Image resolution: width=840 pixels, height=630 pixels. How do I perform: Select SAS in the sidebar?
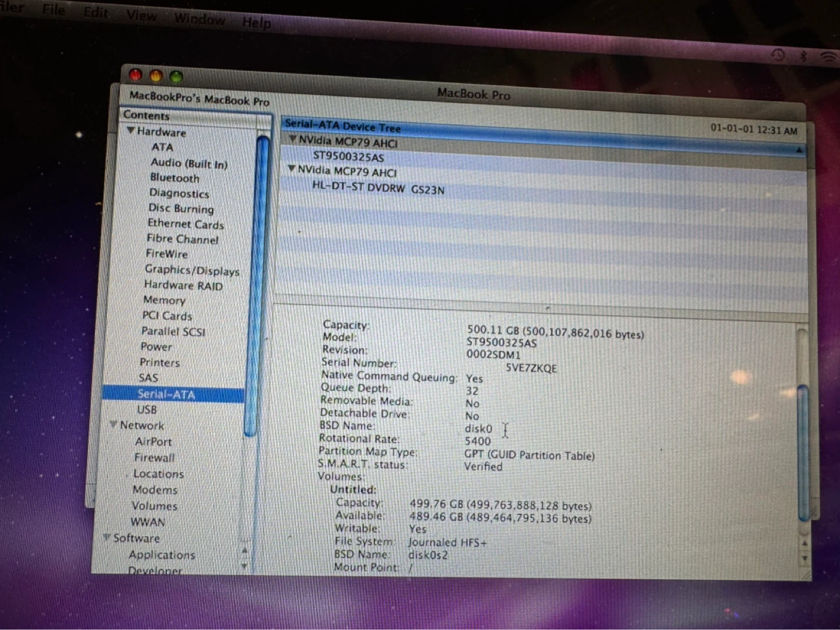point(148,378)
